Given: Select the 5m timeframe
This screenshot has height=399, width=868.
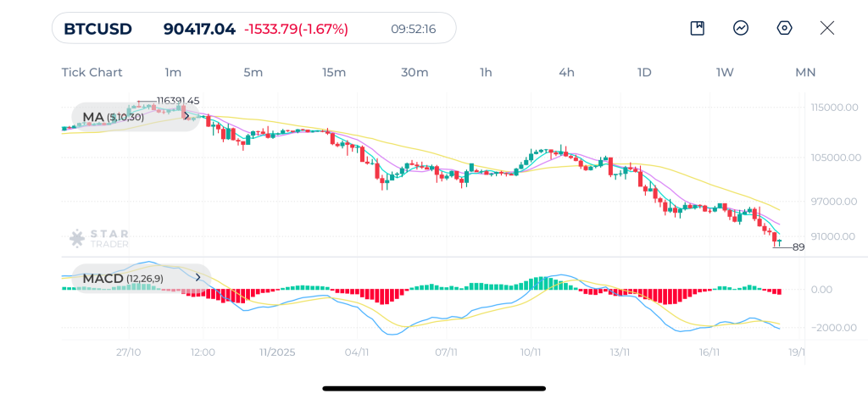Looking at the screenshot, I should point(253,72).
